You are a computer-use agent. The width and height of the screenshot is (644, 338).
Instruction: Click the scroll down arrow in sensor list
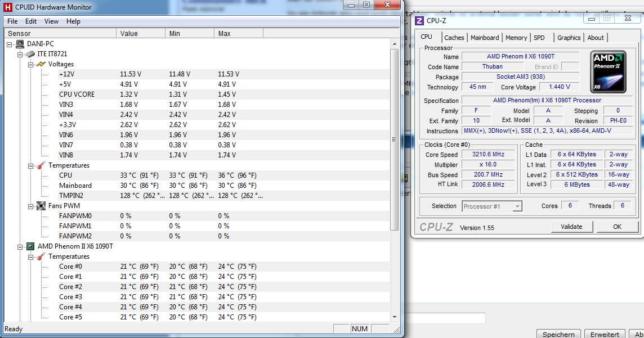[394, 317]
